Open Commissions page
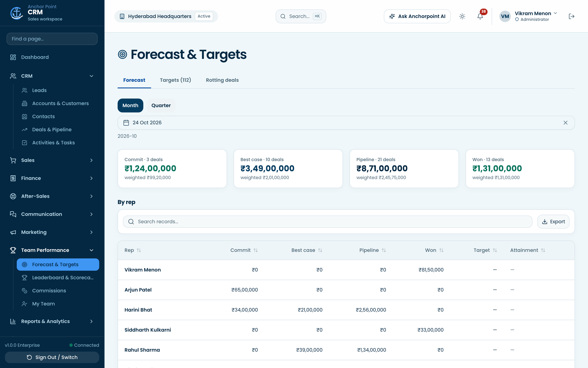This screenshot has width=588, height=368. pyautogui.click(x=58, y=291)
